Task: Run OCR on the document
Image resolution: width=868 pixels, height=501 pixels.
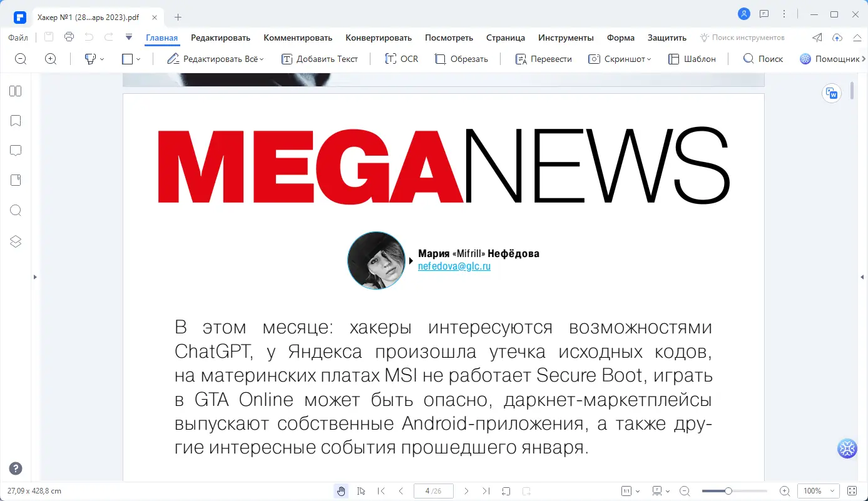Action: pos(401,58)
